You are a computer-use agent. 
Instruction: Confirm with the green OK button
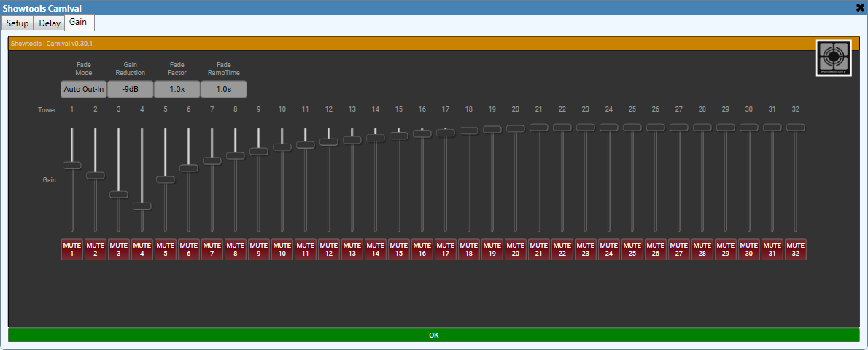click(433, 335)
